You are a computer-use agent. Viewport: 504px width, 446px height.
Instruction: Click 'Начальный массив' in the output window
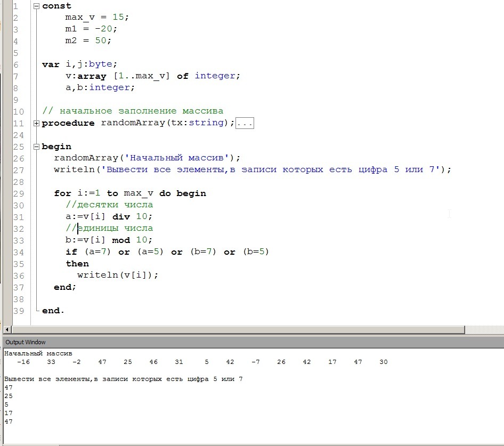(38, 353)
